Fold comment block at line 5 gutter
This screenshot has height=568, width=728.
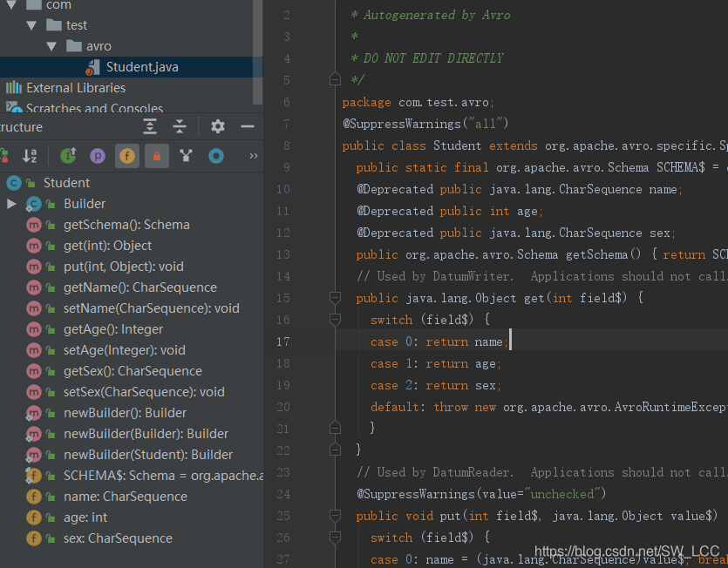(335, 80)
